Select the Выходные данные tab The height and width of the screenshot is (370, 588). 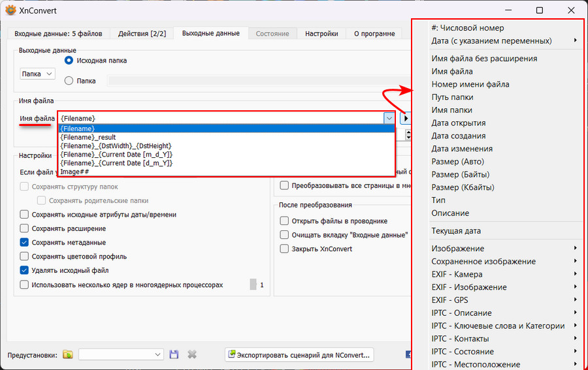[x=211, y=33]
